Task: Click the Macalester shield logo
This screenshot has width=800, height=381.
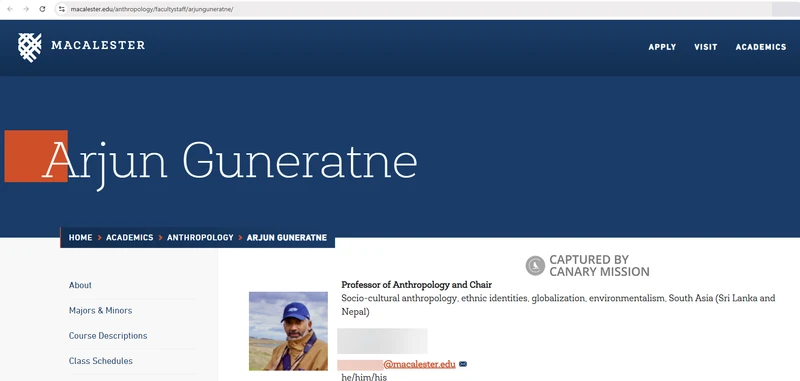Action: [x=30, y=47]
